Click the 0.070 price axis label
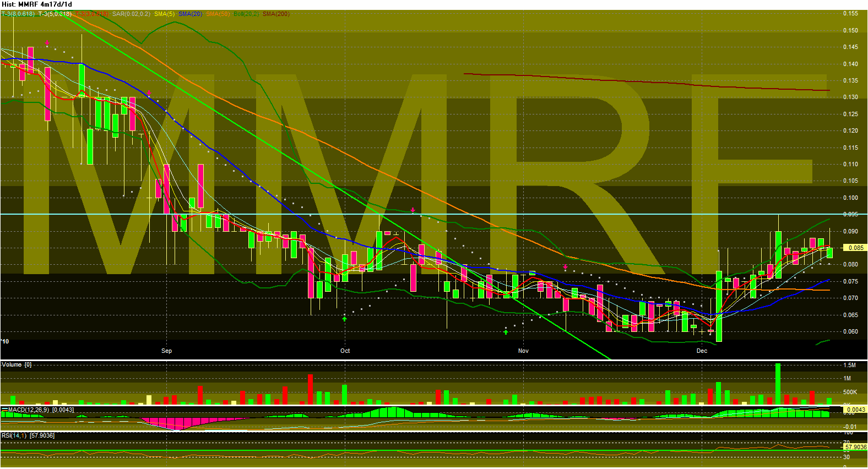The image size is (868, 469). (850, 298)
